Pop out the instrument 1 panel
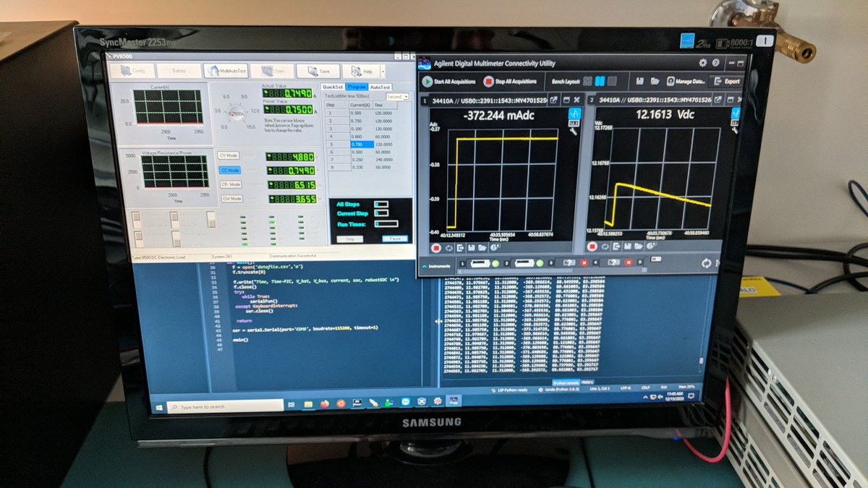 coord(553,100)
